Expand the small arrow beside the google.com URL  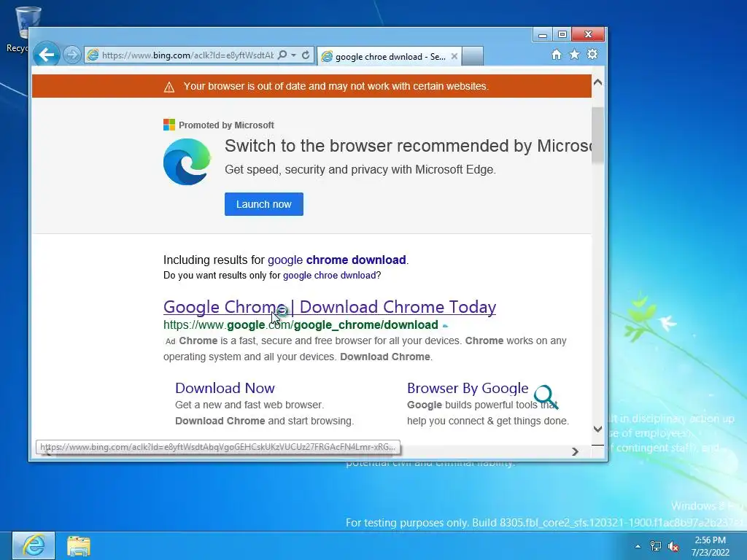(446, 326)
